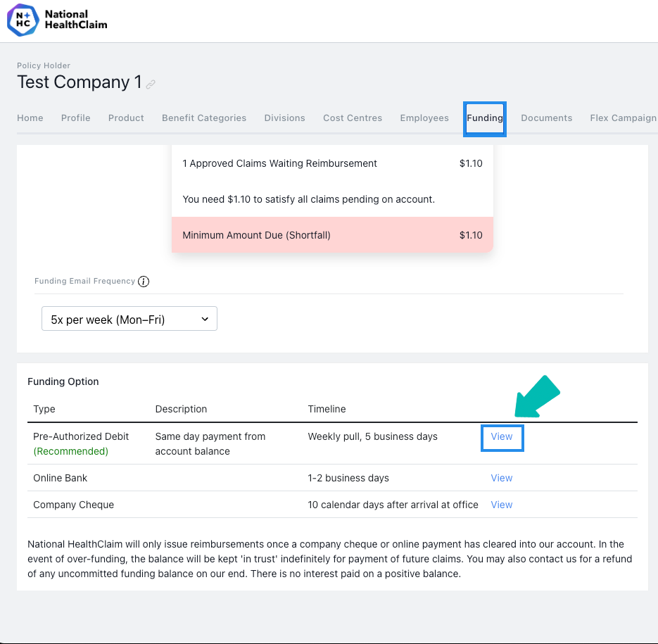Click the link icon beside Test Company 1

point(151,84)
